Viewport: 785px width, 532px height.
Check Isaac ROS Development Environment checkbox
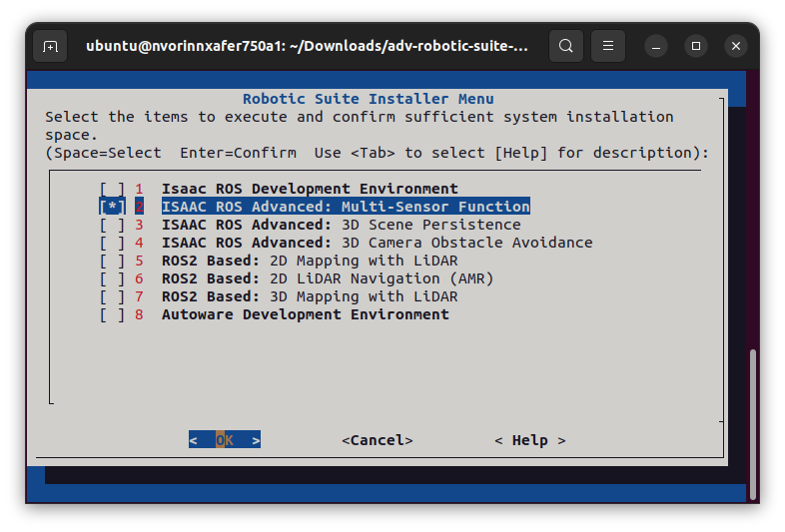(112, 189)
